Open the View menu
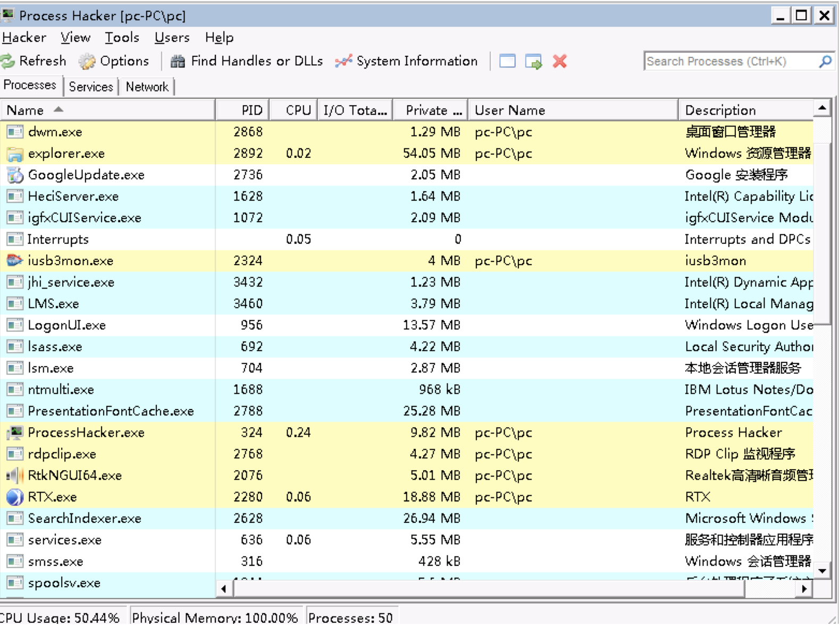Screen dimensions: 840x627 point(75,38)
